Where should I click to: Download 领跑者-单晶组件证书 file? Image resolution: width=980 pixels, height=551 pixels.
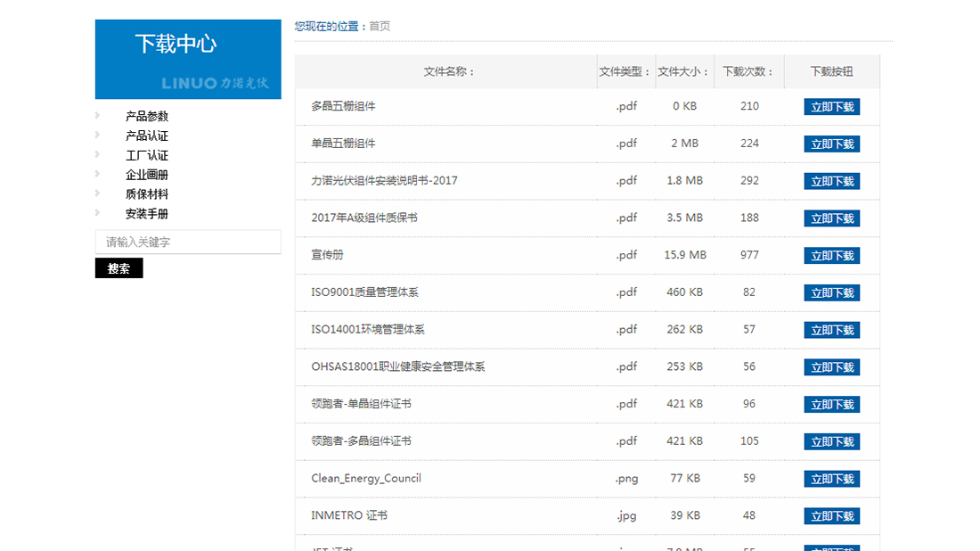(x=832, y=405)
